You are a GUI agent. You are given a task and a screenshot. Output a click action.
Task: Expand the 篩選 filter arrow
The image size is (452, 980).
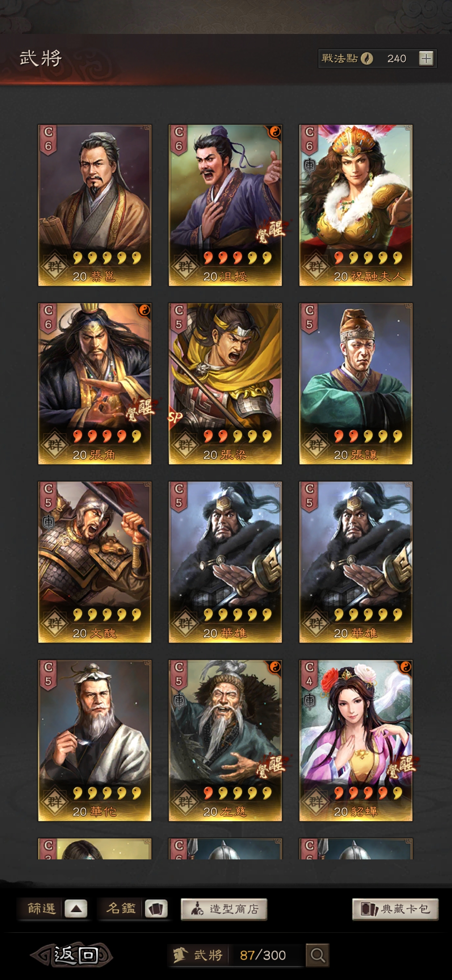(76, 908)
